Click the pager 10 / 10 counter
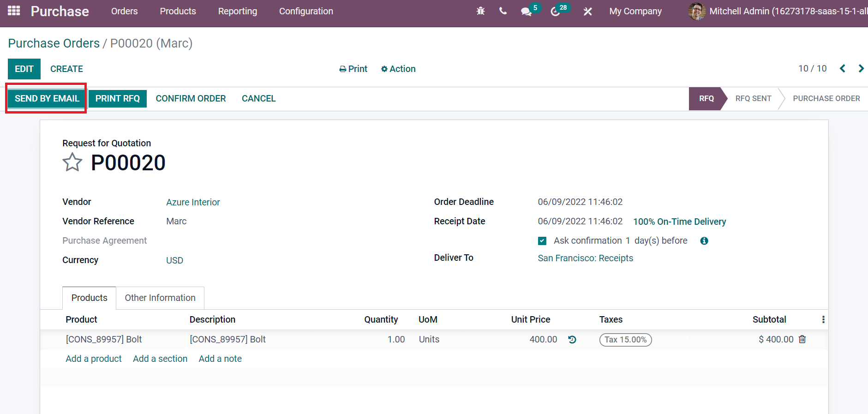This screenshot has height=414, width=868. click(x=812, y=68)
